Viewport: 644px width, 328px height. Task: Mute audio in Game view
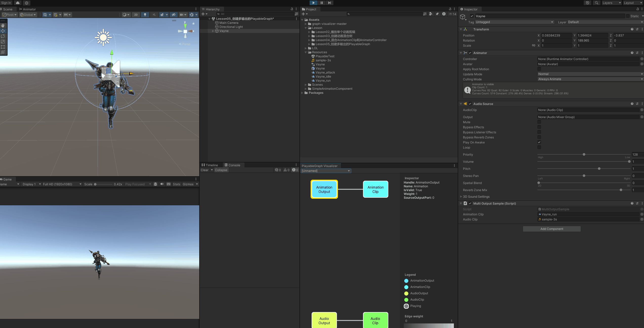pos(162,184)
